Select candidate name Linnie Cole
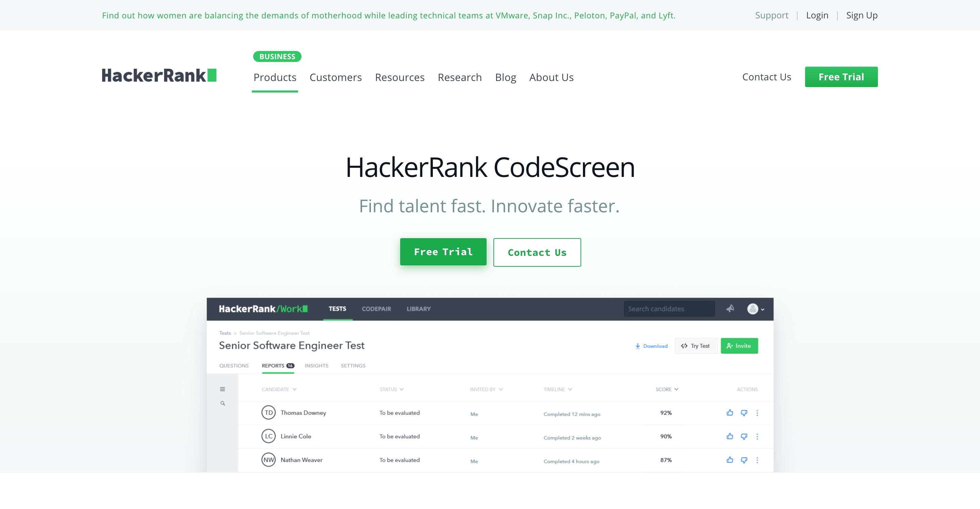This screenshot has width=980, height=509. tap(296, 436)
